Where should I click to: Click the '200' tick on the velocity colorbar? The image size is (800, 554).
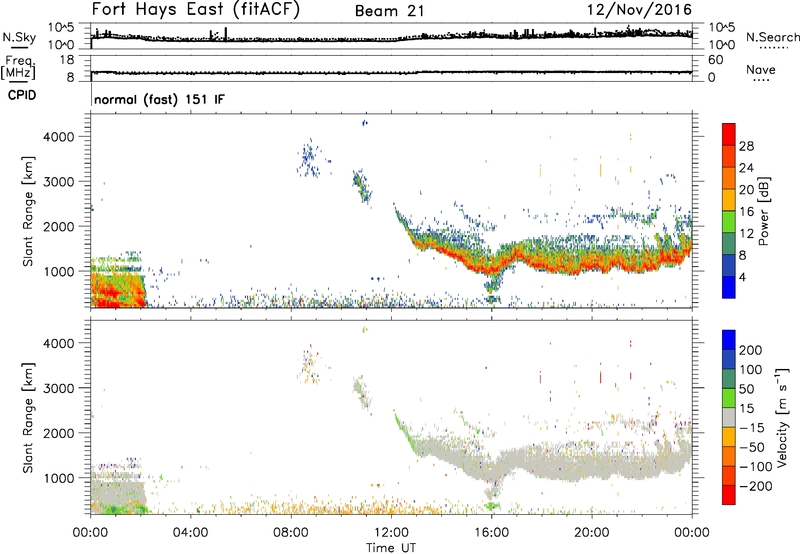tap(751, 350)
